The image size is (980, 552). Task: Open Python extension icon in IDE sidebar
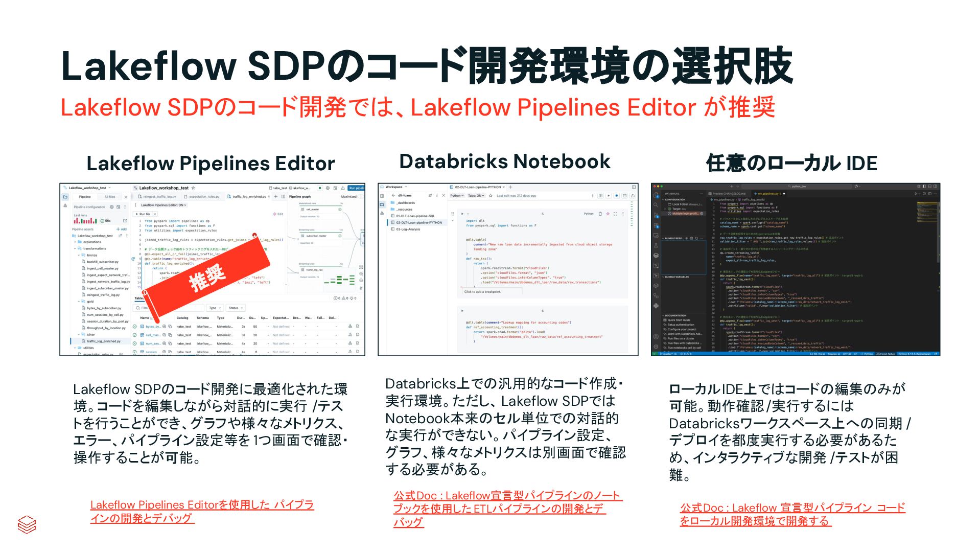(656, 306)
